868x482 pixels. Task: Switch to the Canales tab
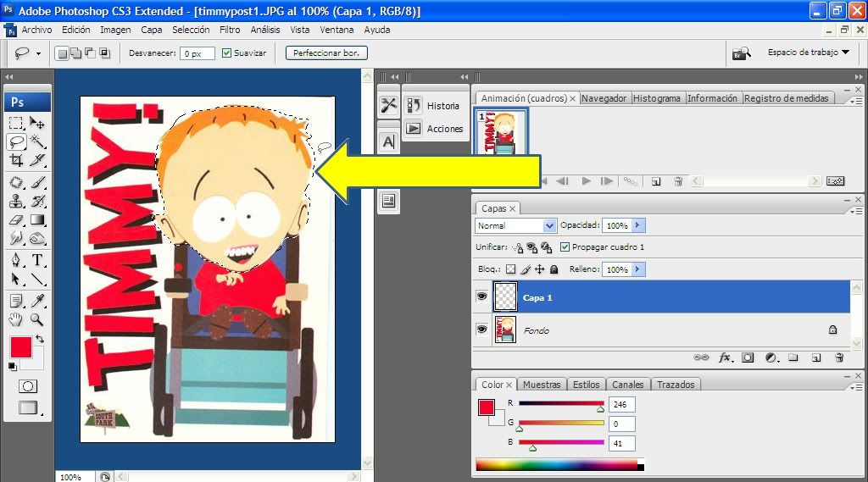click(628, 384)
